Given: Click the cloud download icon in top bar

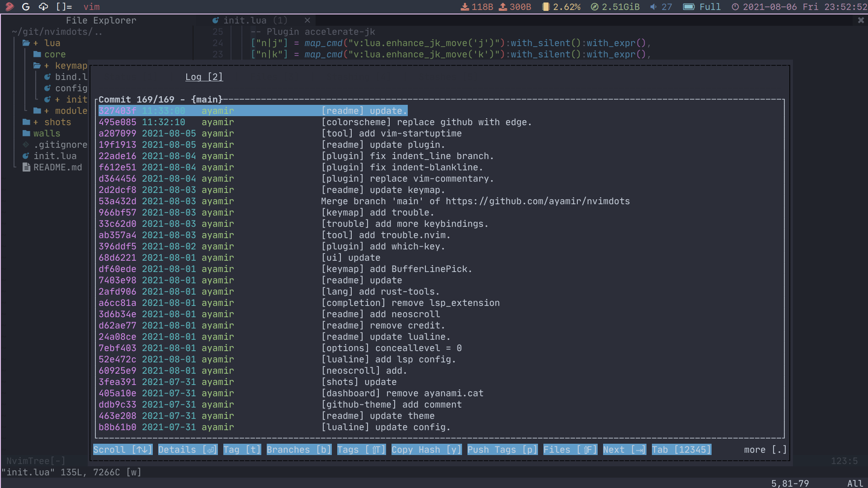Looking at the screenshot, I should coord(43,7).
